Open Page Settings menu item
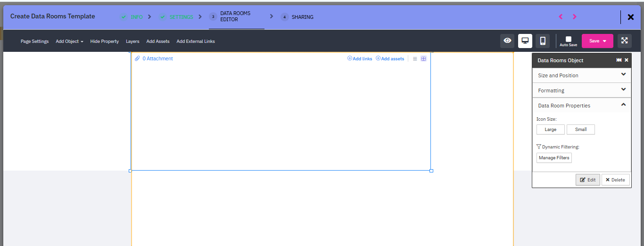Screen dimensions: 644x246 tap(34, 41)
